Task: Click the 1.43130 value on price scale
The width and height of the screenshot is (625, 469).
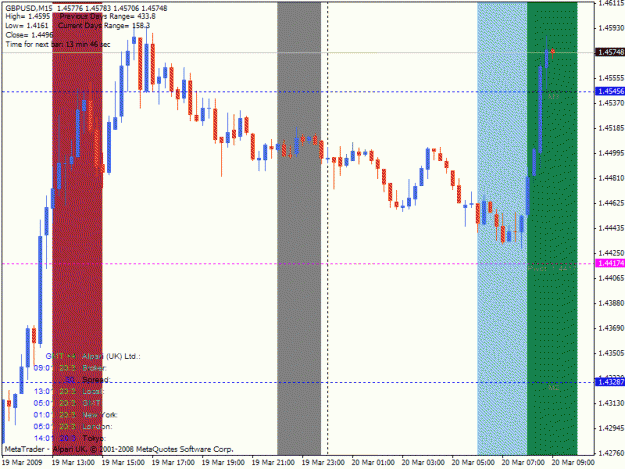Action: tap(611, 403)
